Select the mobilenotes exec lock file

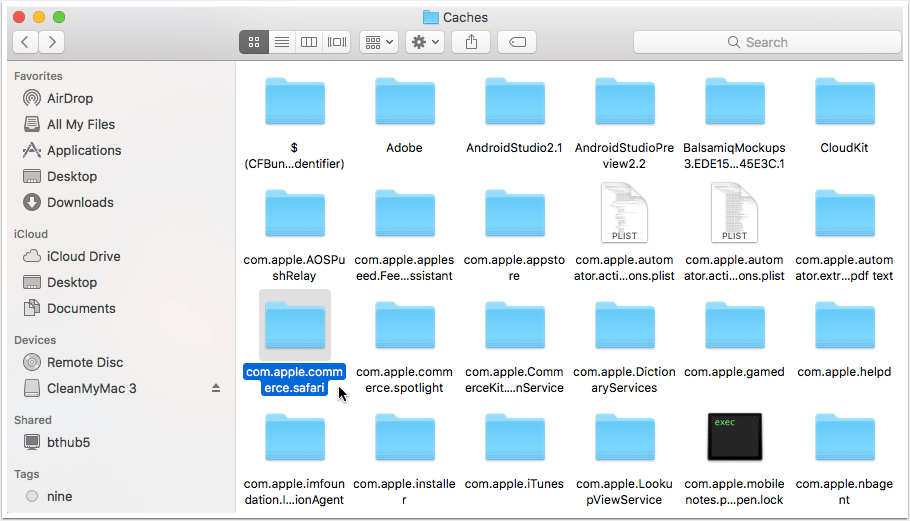(735, 437)
